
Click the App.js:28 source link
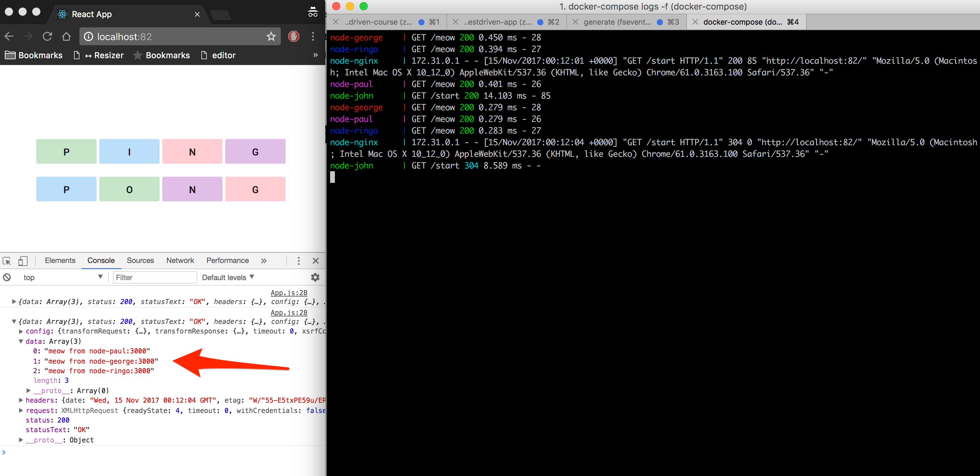point(289,292)
